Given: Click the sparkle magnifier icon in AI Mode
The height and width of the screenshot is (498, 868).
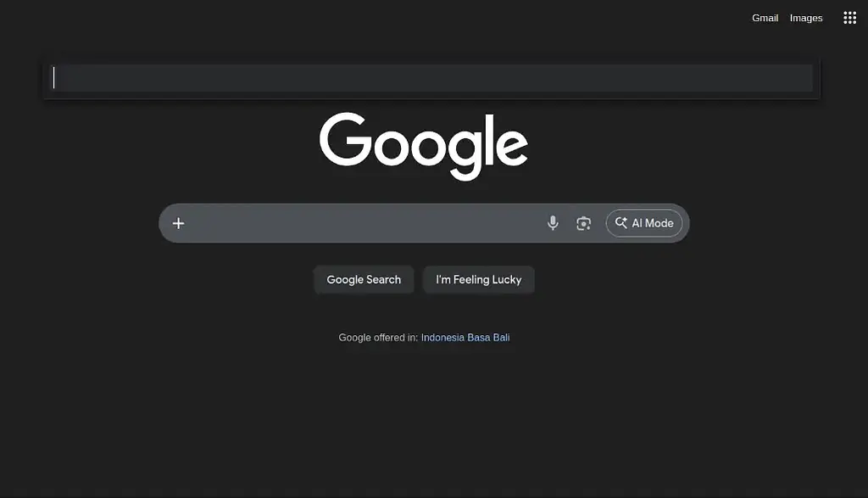Looking at the screenshot, I should (x=621, y=222).
